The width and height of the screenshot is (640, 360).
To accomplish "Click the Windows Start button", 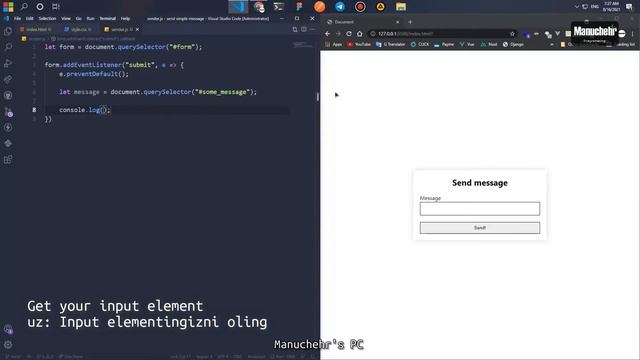I will pos(8,7).
